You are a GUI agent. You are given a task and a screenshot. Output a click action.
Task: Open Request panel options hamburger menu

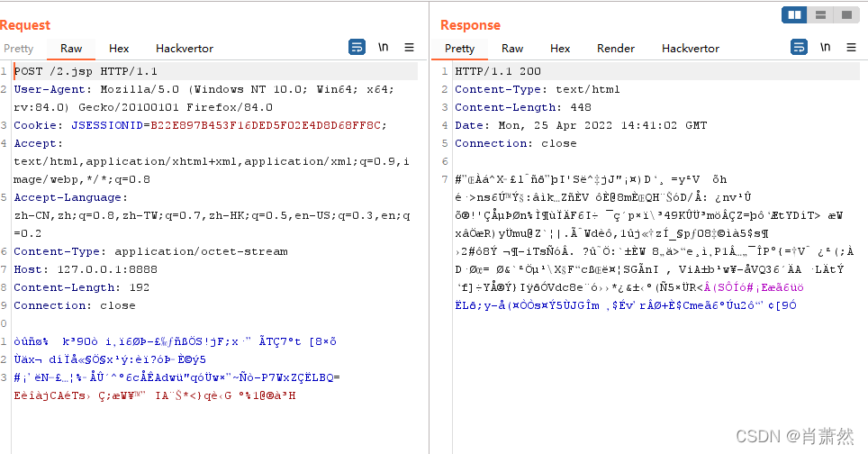[x=409, y=48]
